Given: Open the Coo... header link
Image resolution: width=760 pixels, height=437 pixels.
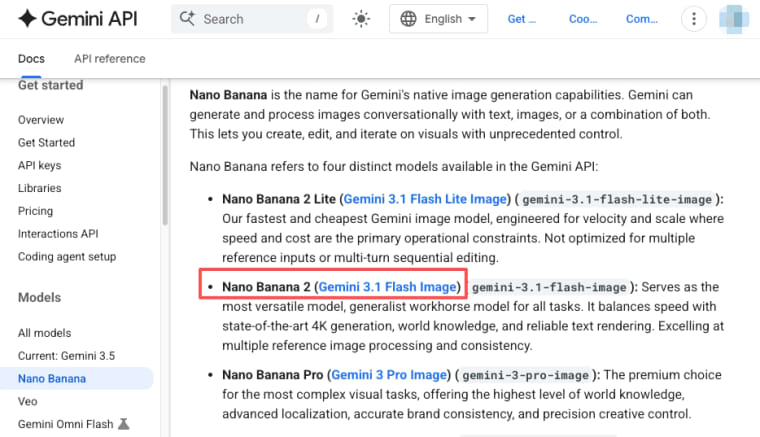Looking at the screenshot, I should [x=583, y=19].
